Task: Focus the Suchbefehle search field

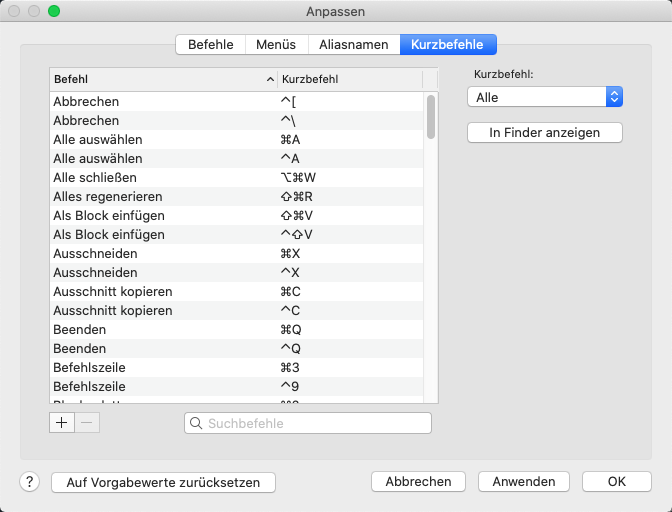Action: point(315,423)
